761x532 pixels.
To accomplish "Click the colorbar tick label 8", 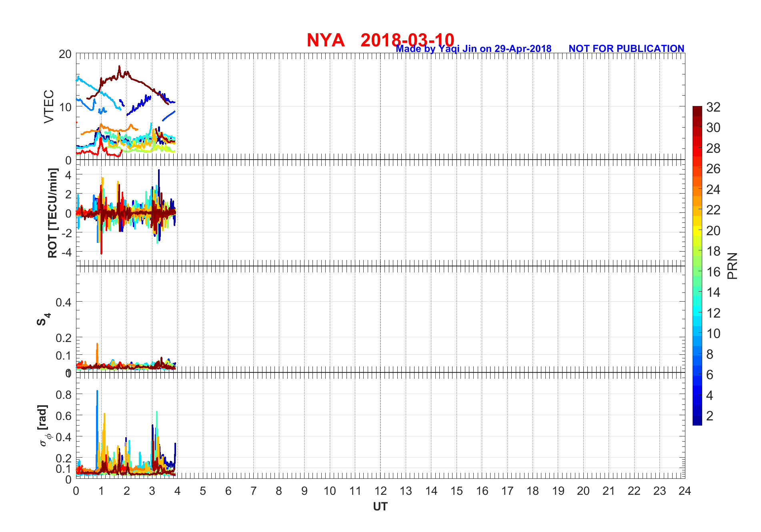I will click(710, 354).
